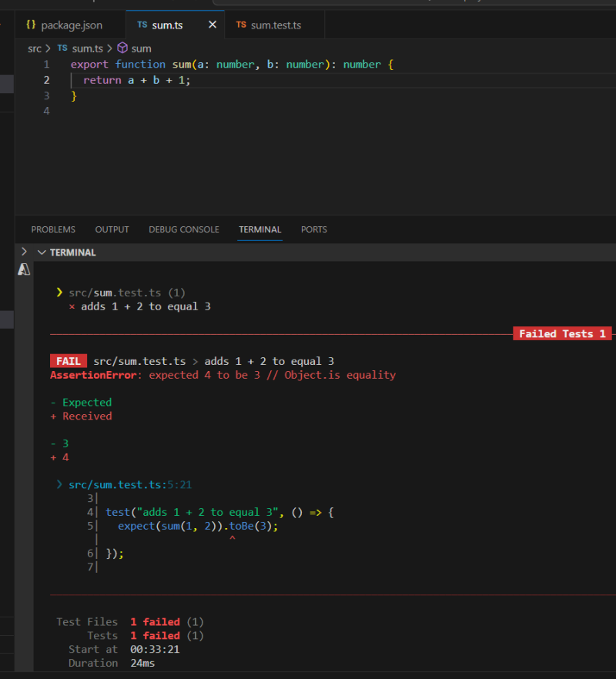The width and height of the screenshot is (616, 679).
Task: Collapse the TERMINAL section chevron
Action: [x=41, y=252]
